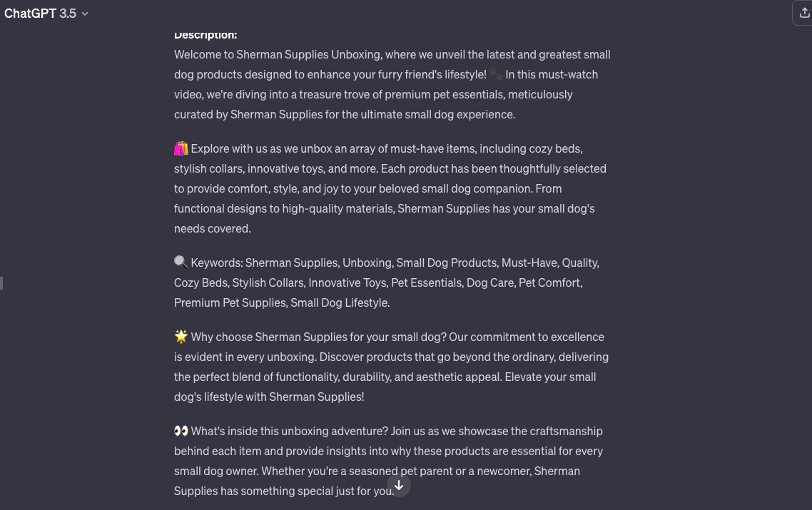Click the line starting Explore with us as we unbox
Viewport: 812px width, 510px height.
[x=387, y=148]
